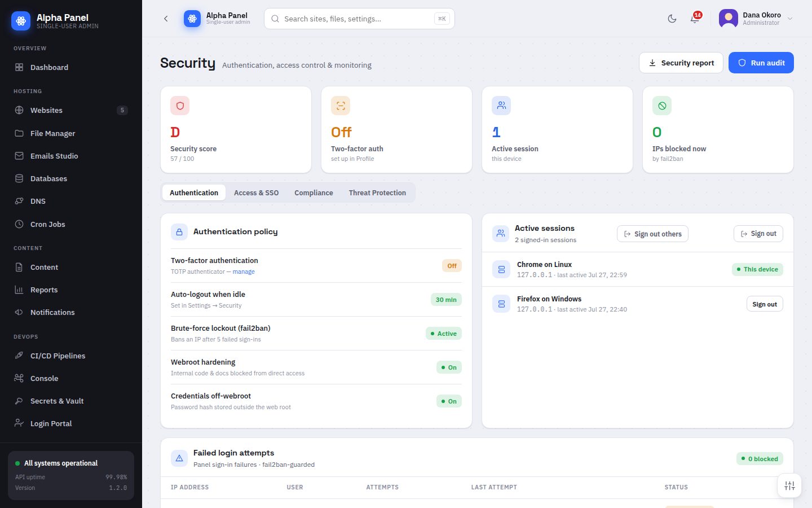Image resolution: width=812 pixels, height=508 pixels.
Task: Switch to the Threat Protection tab
Action: (x=377, y=192)
